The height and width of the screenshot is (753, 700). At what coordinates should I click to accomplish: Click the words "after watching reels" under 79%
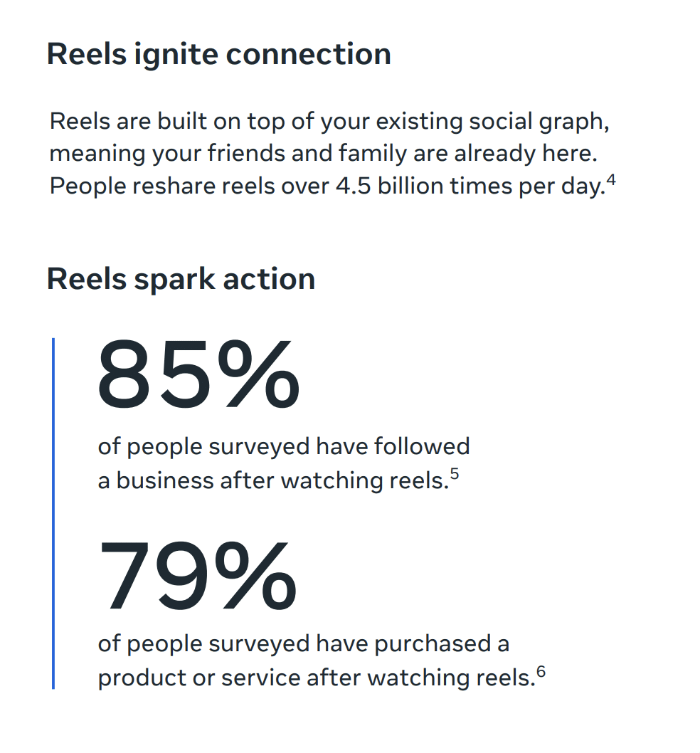click(x=420, y=678)
